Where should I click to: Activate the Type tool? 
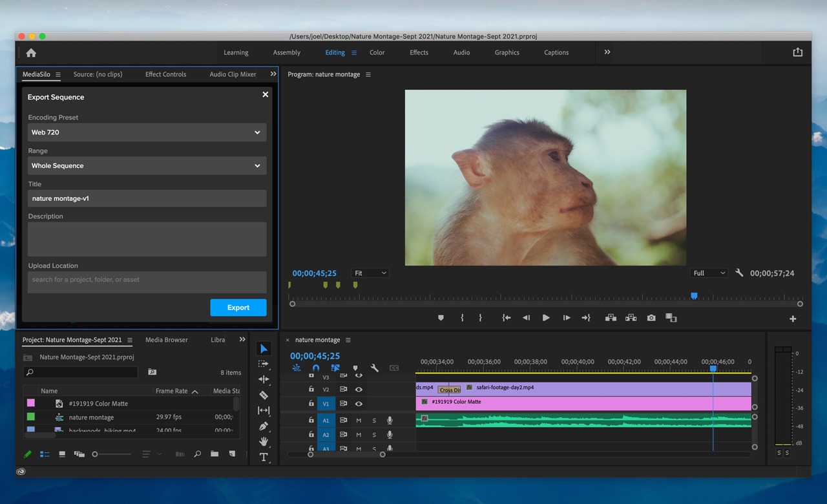click(x=264, y=457)
